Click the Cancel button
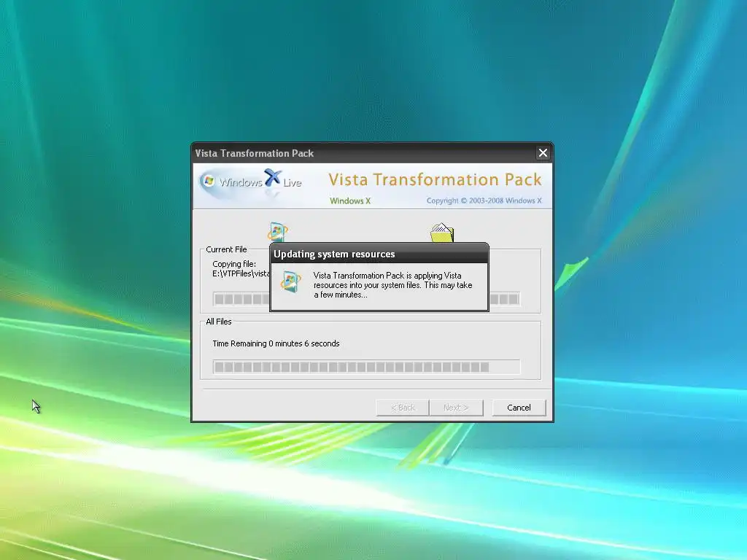The image size is (747, 560). point(519,408)
